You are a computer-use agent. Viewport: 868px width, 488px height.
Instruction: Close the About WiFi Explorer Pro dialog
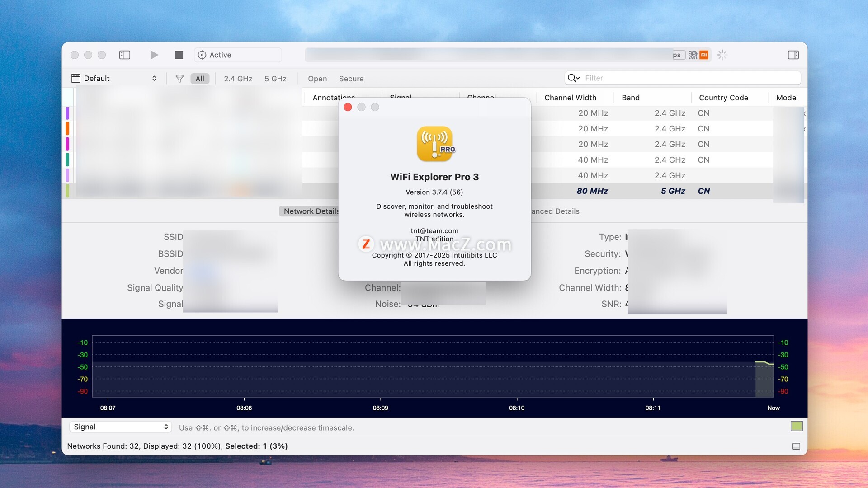pos(348,107)
